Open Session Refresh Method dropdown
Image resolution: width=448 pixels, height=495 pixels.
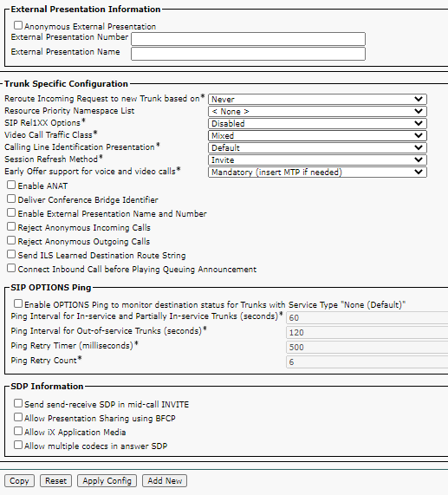tap(317, 160)
